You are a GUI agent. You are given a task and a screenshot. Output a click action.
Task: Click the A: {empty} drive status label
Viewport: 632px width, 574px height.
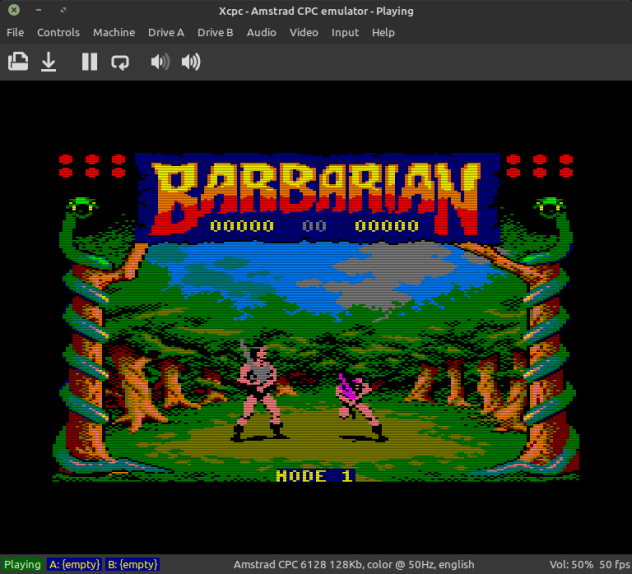pyautogui.click(x=74, y=564)
